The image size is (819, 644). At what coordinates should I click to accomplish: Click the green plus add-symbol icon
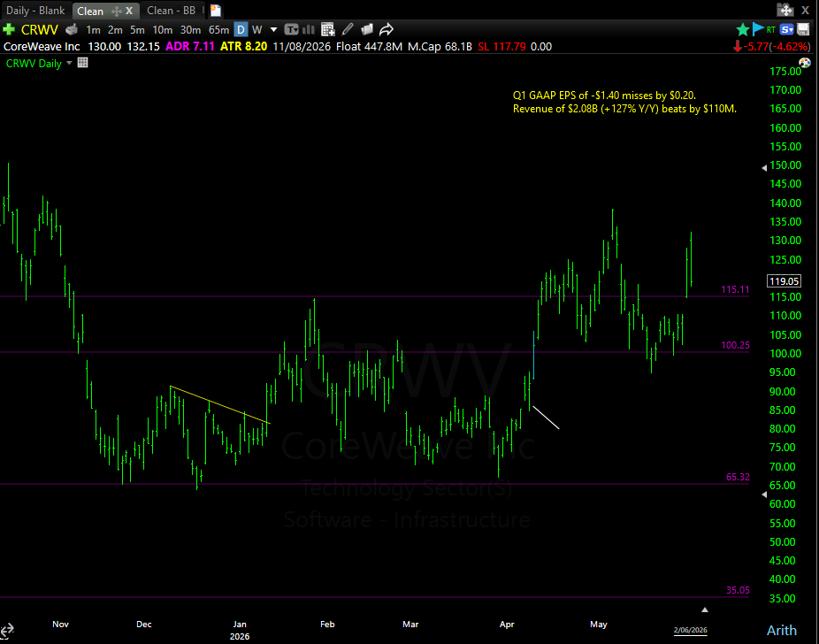click(x=8, y=29)
